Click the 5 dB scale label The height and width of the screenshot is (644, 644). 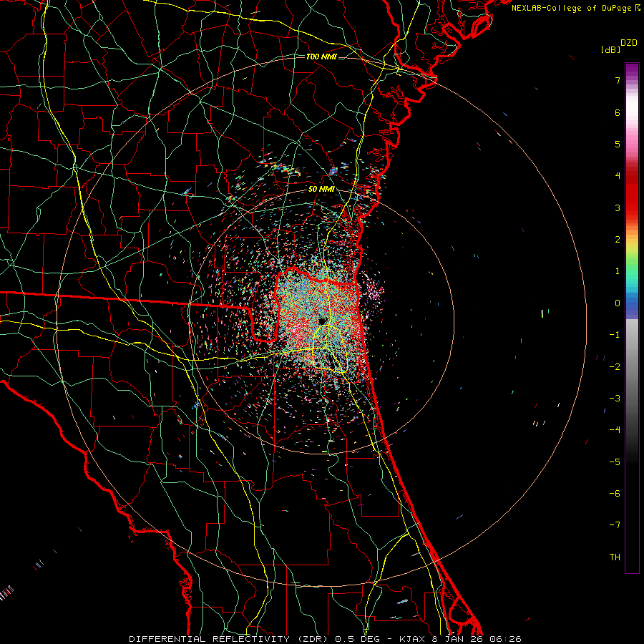click(x=618, y=144)
